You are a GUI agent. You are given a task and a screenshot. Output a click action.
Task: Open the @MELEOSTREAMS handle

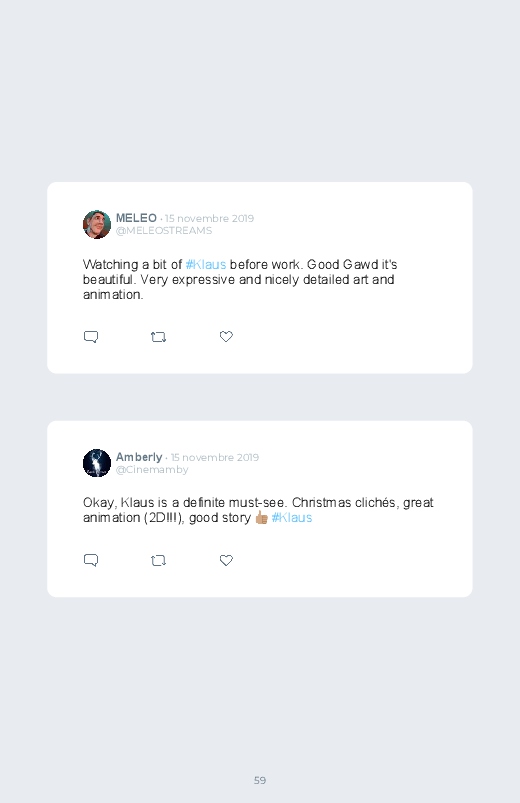click(164, 230)
